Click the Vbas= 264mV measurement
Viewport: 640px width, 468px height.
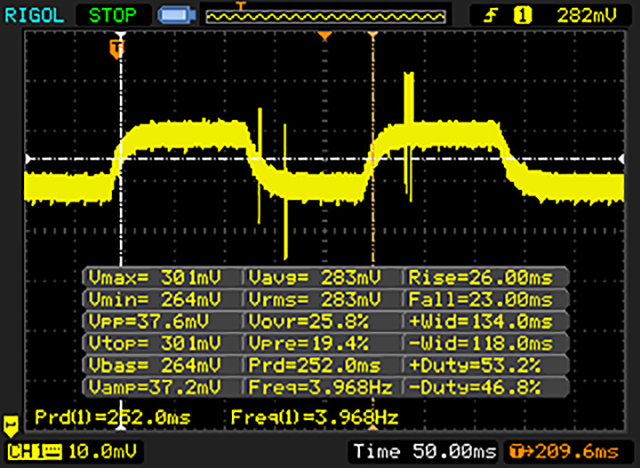click(155, 365)
